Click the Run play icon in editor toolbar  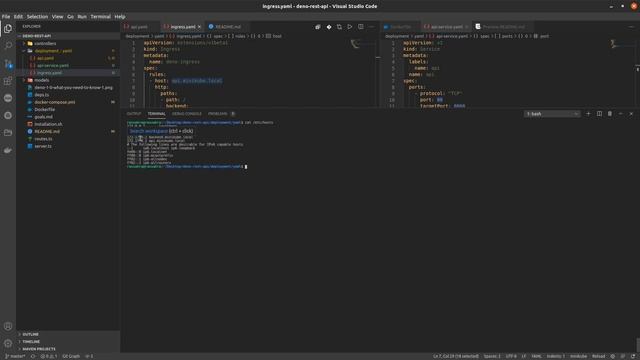(x=350, y=27)
